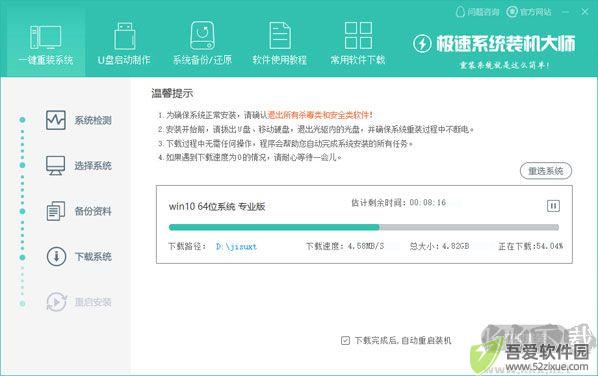Minimize the installer window
The width and height of the screenshot is (598, 376).
point(566,12)
